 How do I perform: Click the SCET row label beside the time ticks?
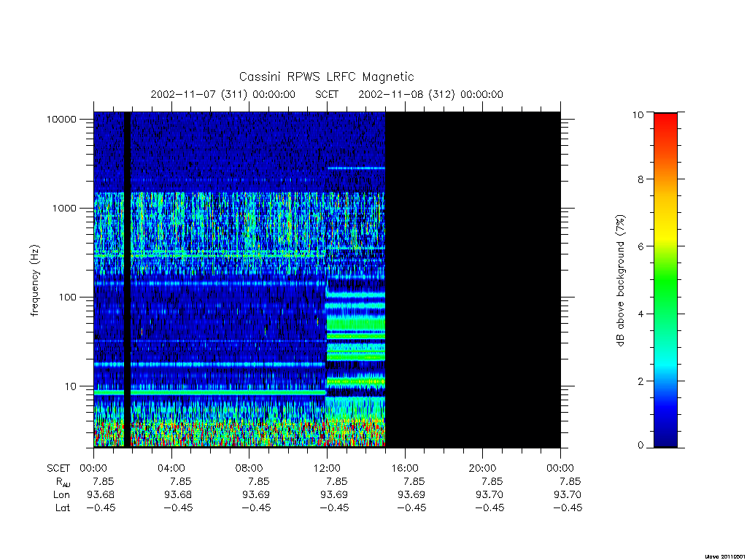point(58,468)
